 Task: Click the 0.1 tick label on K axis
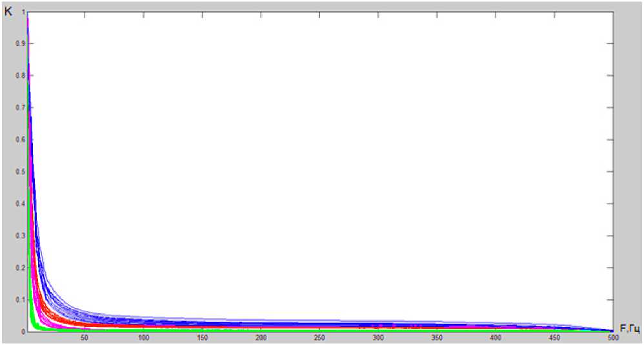pyautogui.click(x=20, y=299)
